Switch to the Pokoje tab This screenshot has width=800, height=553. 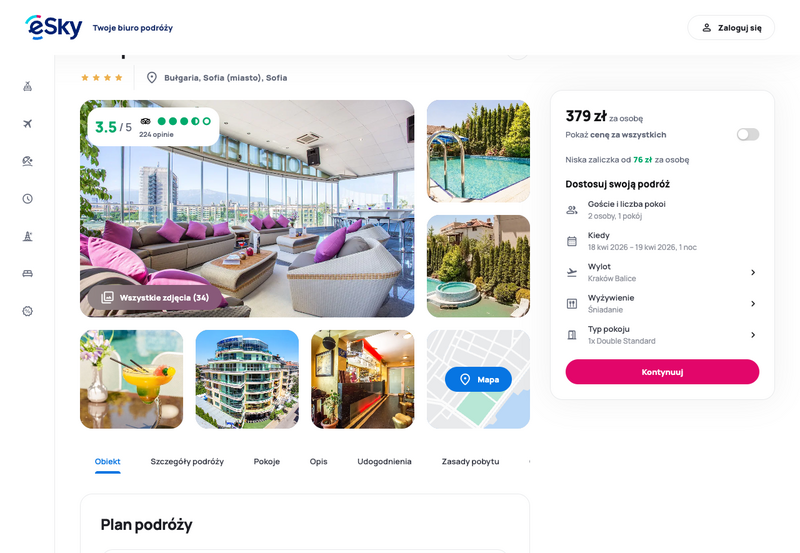click(267, 461)
